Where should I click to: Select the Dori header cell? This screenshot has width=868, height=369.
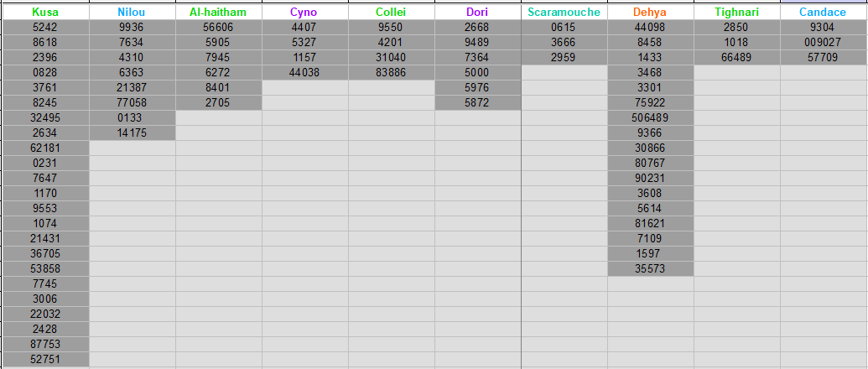click(x=478, y=13)
